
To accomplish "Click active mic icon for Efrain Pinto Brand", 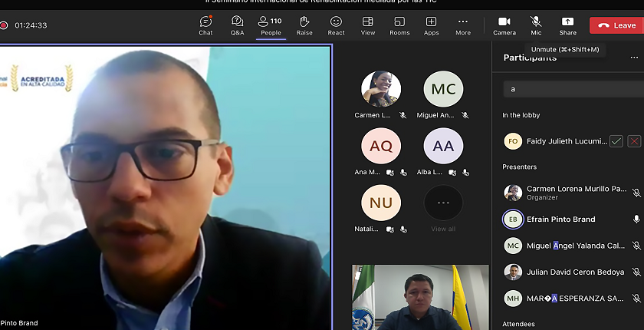I will coord(636,219).
